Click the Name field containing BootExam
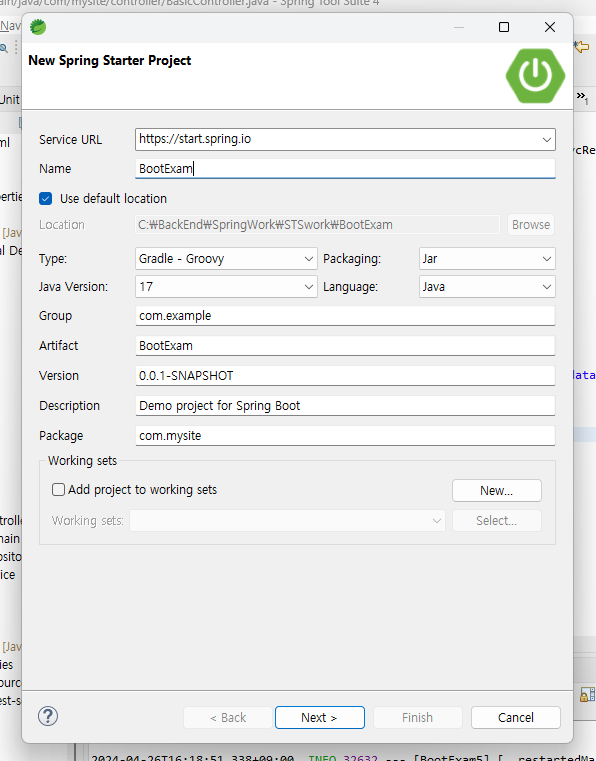The width and height of the screenshot is (596, 761). 345,168
